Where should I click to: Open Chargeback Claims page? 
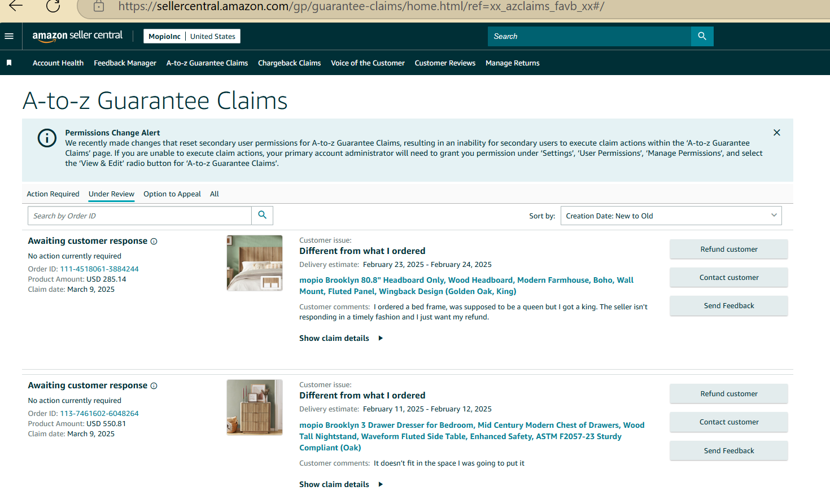289,63
